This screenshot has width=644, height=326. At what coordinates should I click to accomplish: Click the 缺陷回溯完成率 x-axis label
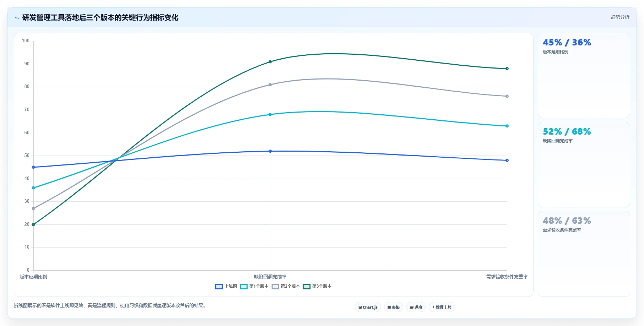[270, 277]
